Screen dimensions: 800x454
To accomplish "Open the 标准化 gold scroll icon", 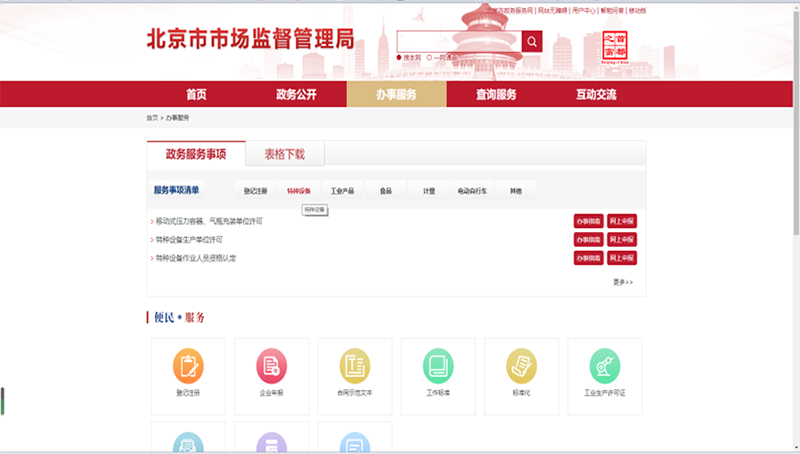I will tap(521, 366).
